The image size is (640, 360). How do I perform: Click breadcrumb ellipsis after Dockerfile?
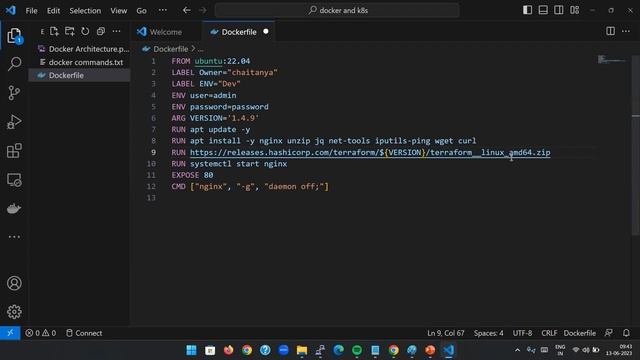200,49
